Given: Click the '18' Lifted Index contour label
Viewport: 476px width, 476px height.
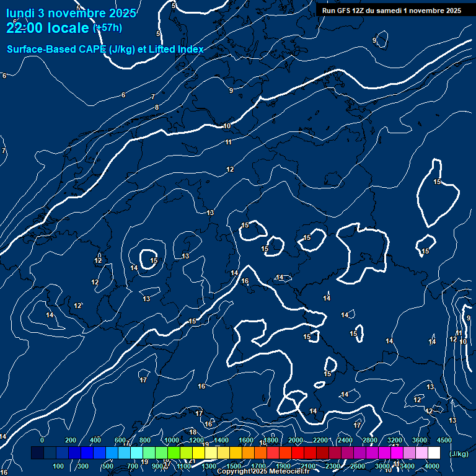Looking at the screenshot, I should [193, 432].
